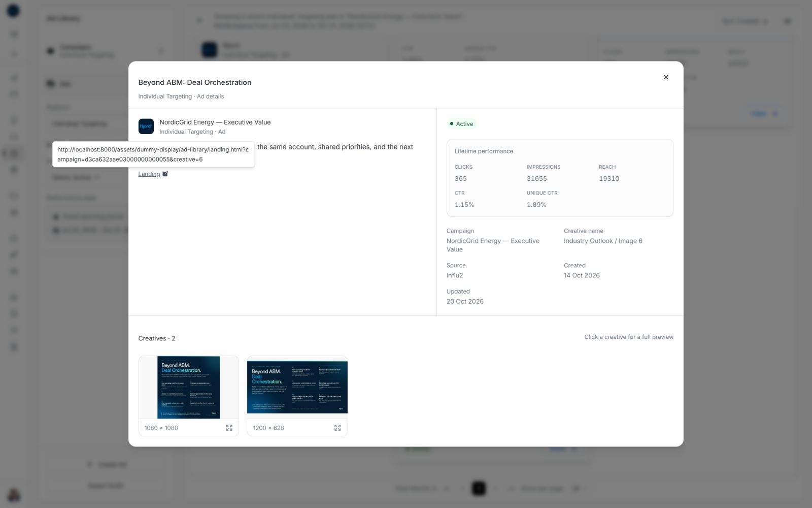The width and height of the screenshot is (812, 508).
Task: Click the Creatives · 2 heading
Action: click(157, 338)
